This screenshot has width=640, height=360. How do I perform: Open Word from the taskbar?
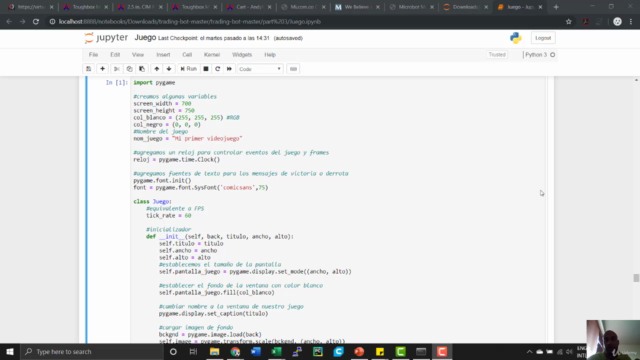(256, 351)
